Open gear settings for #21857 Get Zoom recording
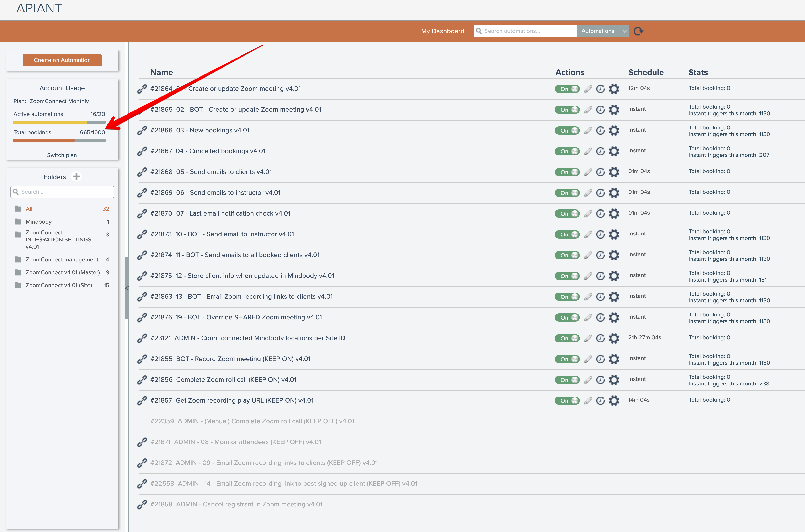The width and height of the screenshot is (805, 532). [614, 401]
